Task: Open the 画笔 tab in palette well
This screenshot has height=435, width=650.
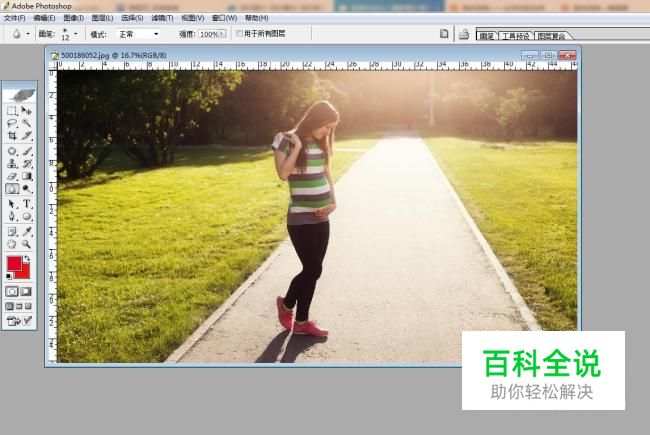Action: click(487, 36)
